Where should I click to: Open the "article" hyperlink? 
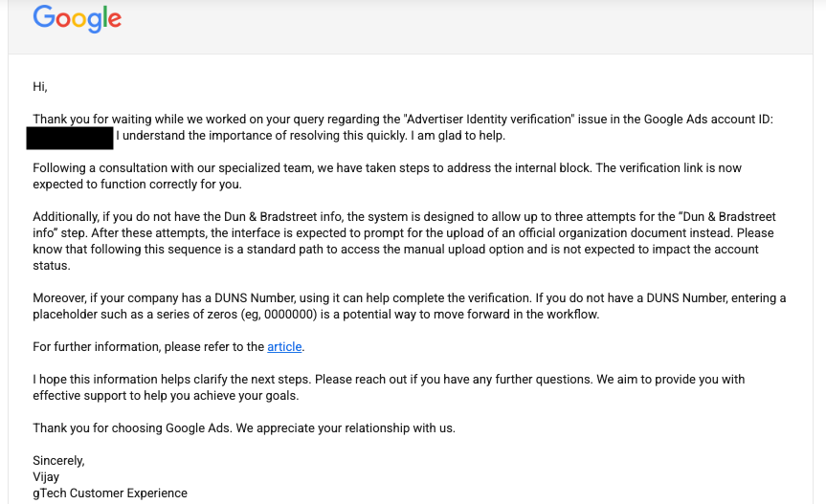(284, 346)
